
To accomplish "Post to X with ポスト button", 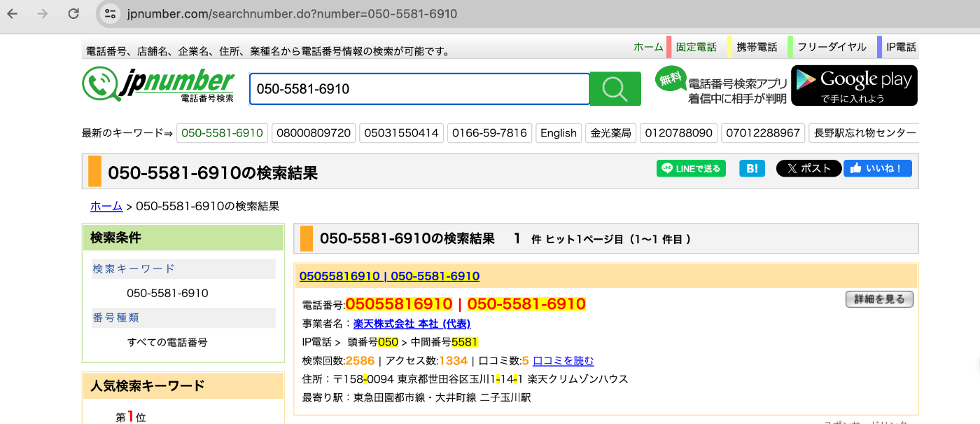I will pyautogui.click(x=808, y=168).
